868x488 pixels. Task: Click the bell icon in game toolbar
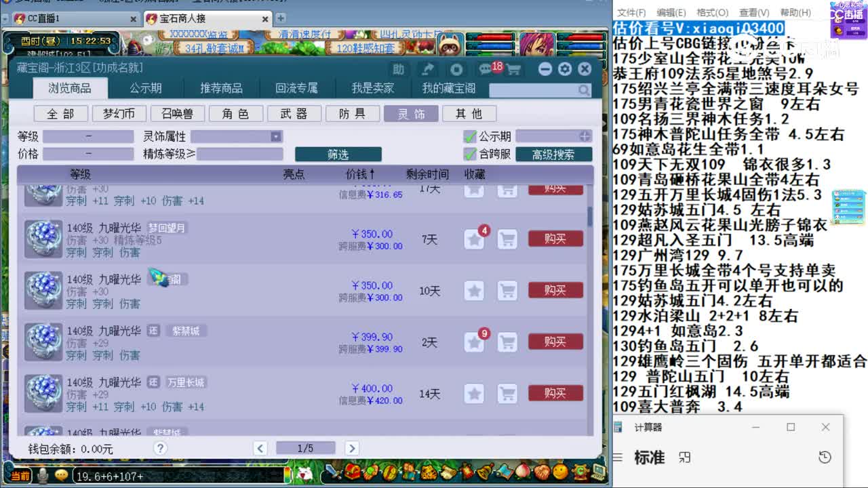point(485,472)
